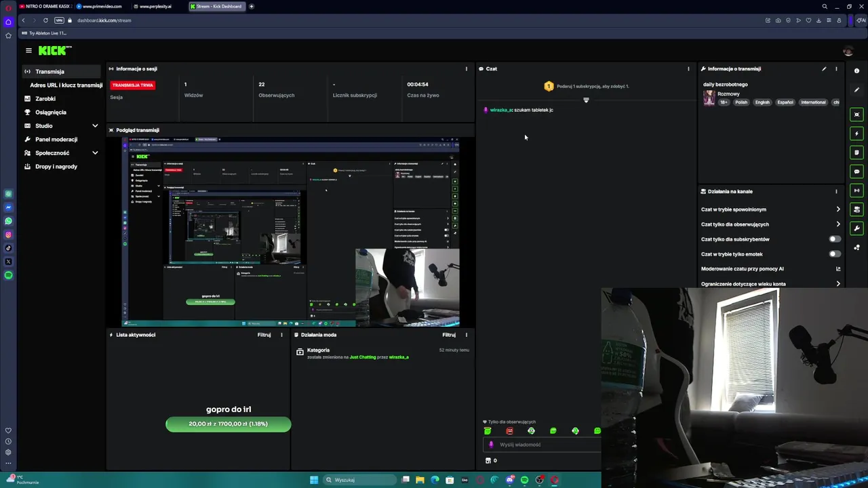Click the three-dots cluster icon at bottom of right rail
This screenshot has width=868, height=488.
pos(857,247)
